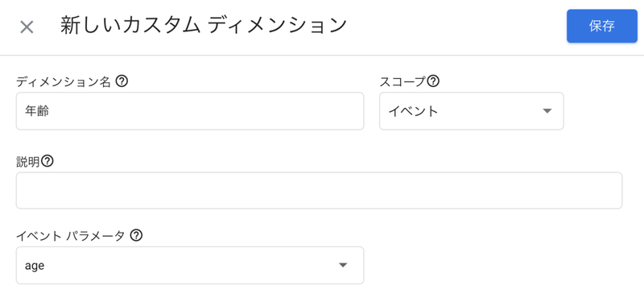Select the イベント value in scope box
Screen dimensions: 644x302
pyautogui.click(x=414, y=111)
